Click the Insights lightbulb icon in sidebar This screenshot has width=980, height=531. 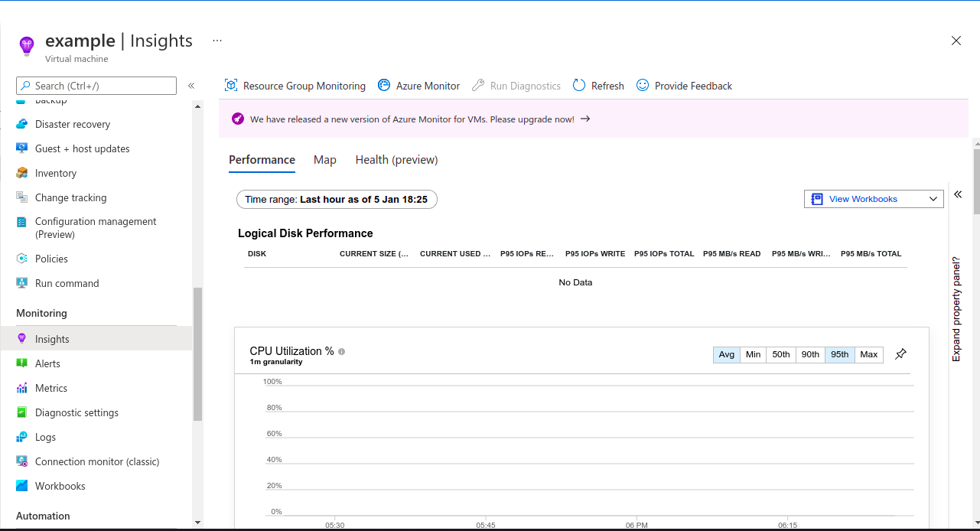tap(21, 339)
